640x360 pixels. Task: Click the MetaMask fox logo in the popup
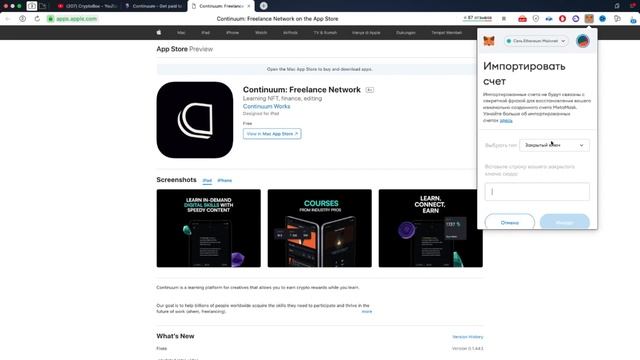point(489,41)
